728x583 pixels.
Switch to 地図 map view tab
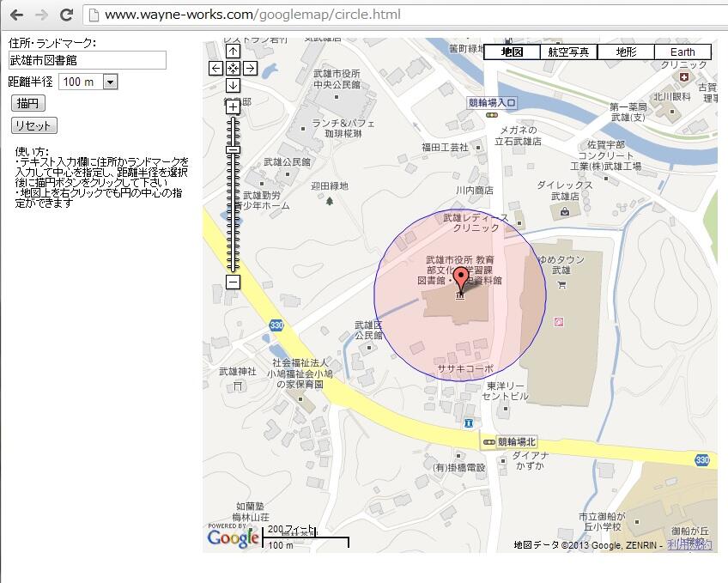point(513,52)
